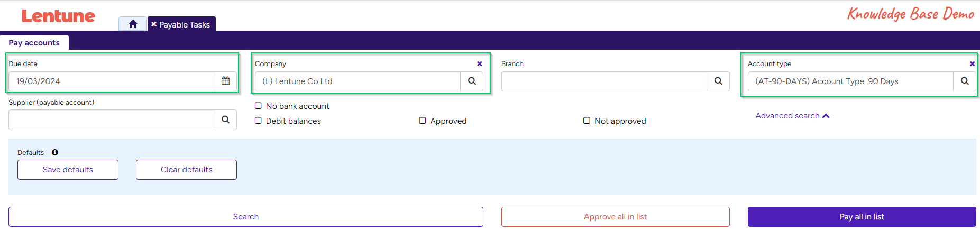
Task: Click the Save defaults button
Action: coord(68,170)
